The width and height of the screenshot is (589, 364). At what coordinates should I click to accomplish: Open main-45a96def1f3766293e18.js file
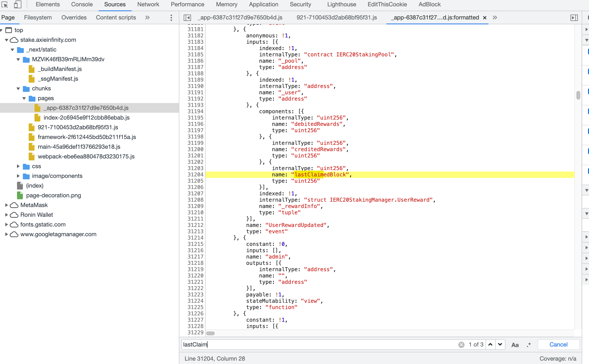79,147
